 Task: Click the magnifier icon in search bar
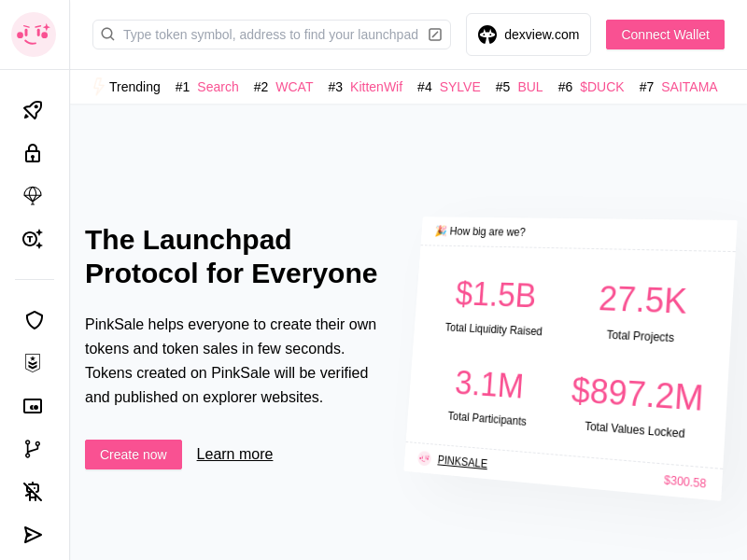click(107, 34)
